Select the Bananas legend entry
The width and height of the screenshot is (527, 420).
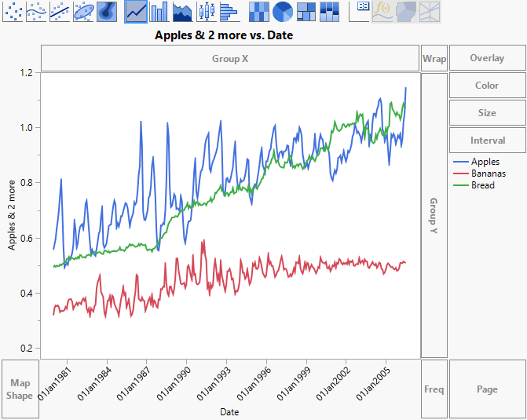pyautogui.click(x=488, y=173)
